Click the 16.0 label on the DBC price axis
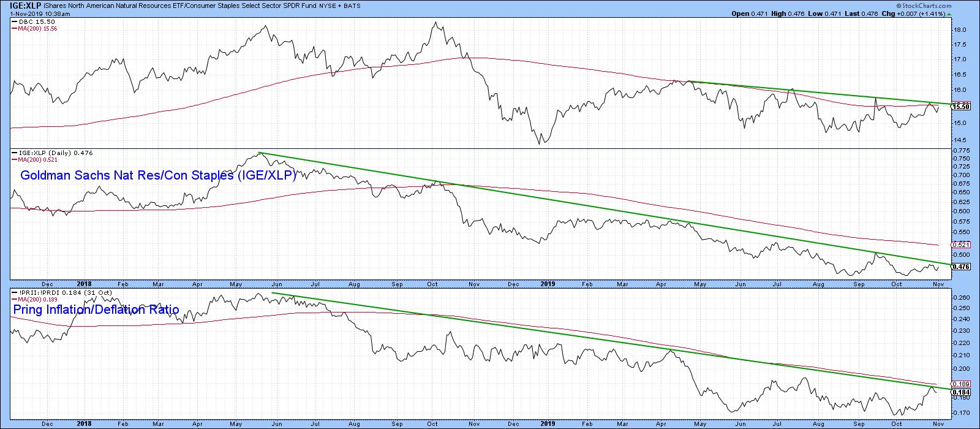Viewport: 980px width, 429px height. (961, 90)
